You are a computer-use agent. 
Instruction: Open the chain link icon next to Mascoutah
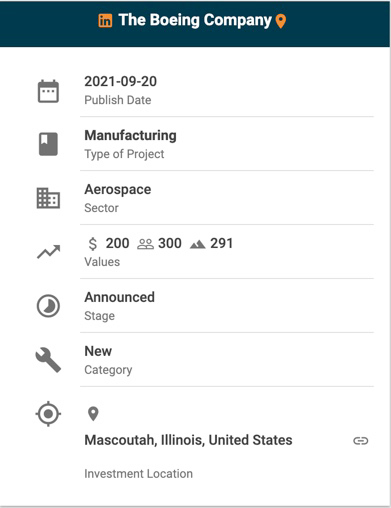(361, 441)
